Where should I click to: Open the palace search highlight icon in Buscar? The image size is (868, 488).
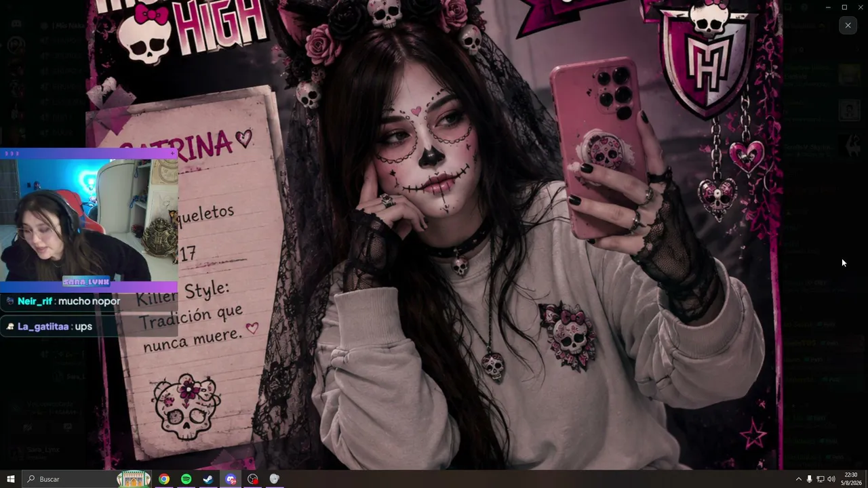tap(134, 479)
